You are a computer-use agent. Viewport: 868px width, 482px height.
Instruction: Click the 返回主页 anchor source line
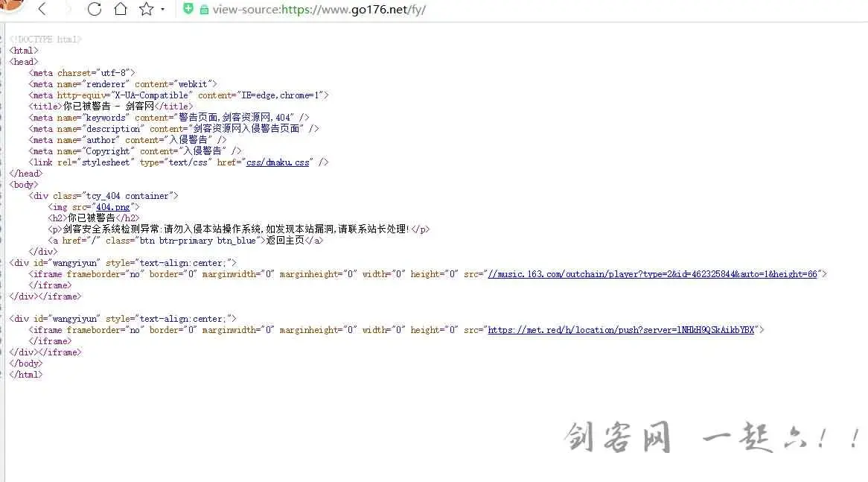[185, 241]
